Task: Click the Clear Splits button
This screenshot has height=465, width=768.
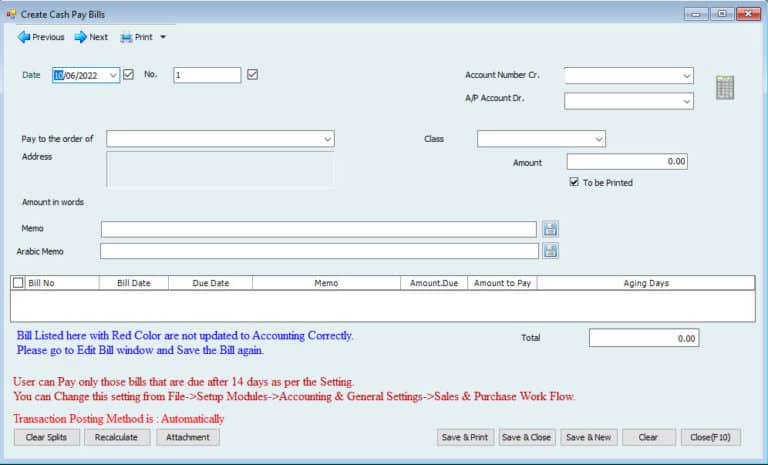Action: (x=47, y=437)
